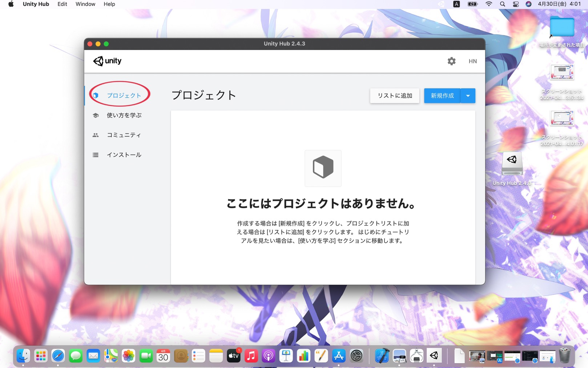Open Podcasts from the Dock
The height and width of the screenshot is (368, 588).
(268, 356)
